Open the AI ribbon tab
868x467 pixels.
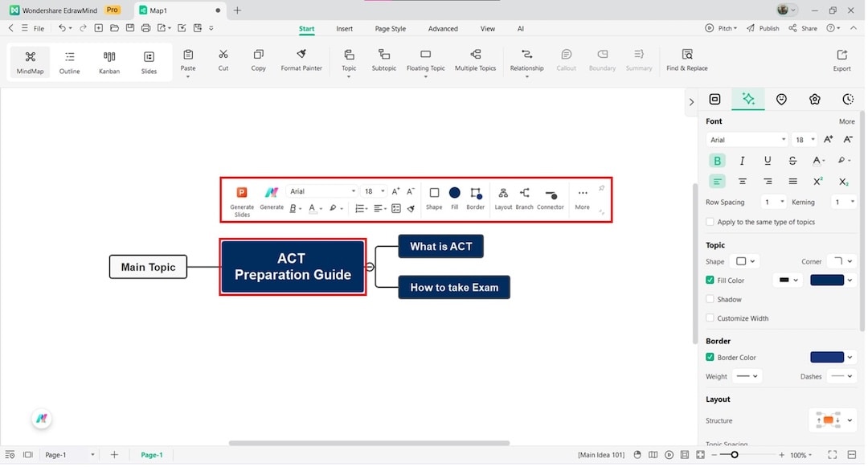coord(520,29)
